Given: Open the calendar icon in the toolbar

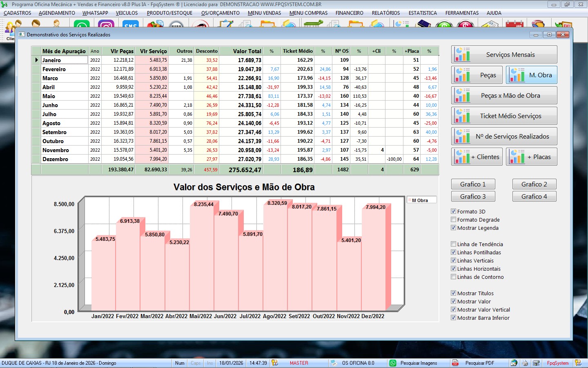Looking at the screenshot, I should pos(514,25).
